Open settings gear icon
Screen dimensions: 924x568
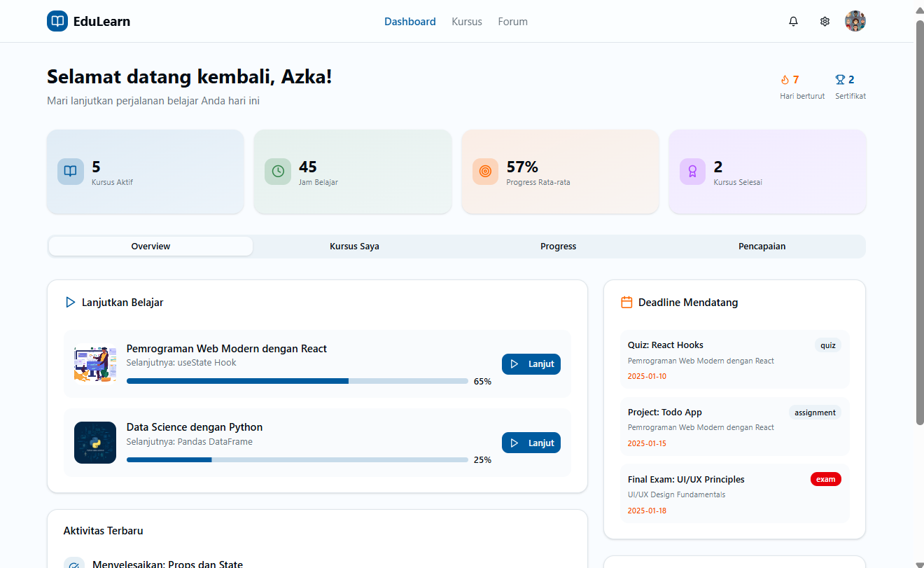825,22
